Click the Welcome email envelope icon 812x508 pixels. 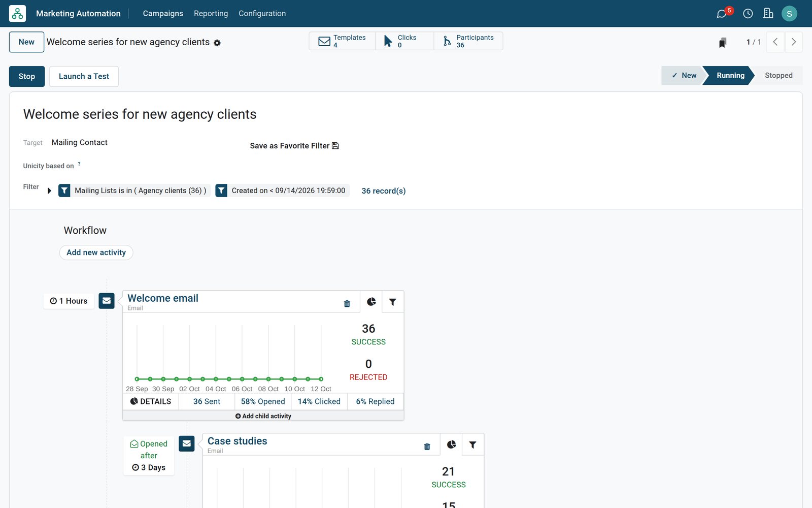(x=107, y=301)
